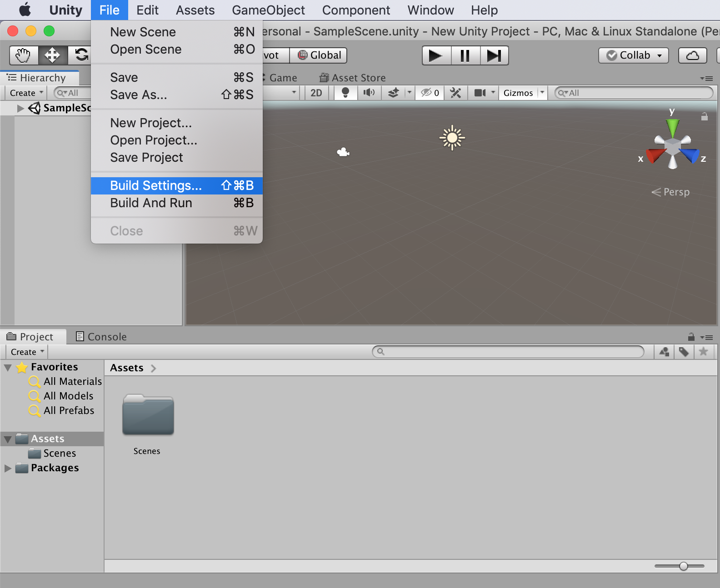Click the Project panel lock icon
Screen dimensions: 720x588
[691, 337]
